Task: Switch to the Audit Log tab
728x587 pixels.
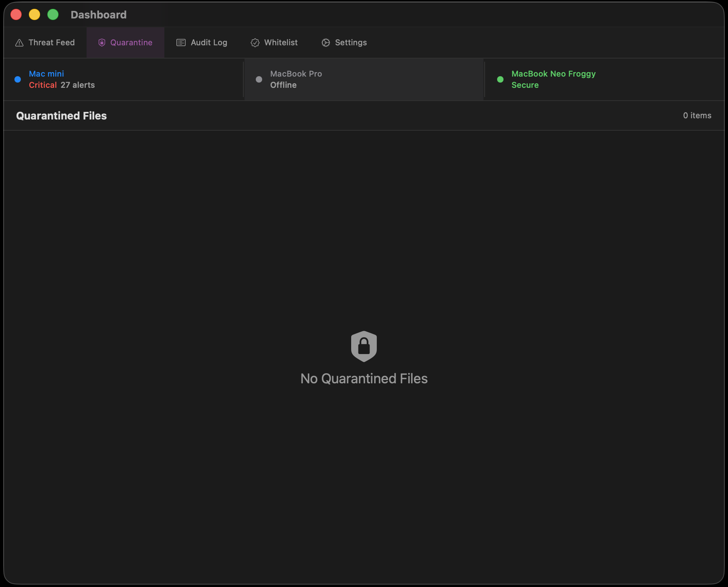Action: point(202,43)
